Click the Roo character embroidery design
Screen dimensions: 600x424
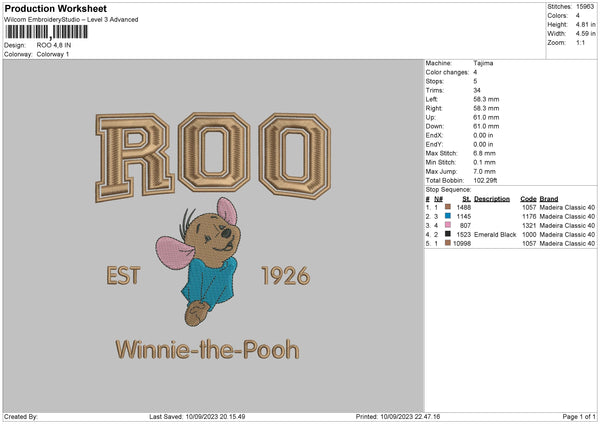tap(212, 263)
